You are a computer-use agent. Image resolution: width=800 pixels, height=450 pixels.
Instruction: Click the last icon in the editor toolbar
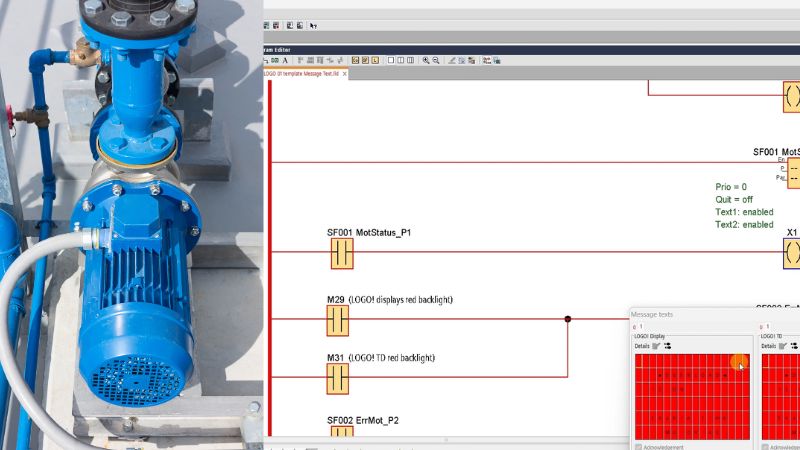(x=497, y=61)
